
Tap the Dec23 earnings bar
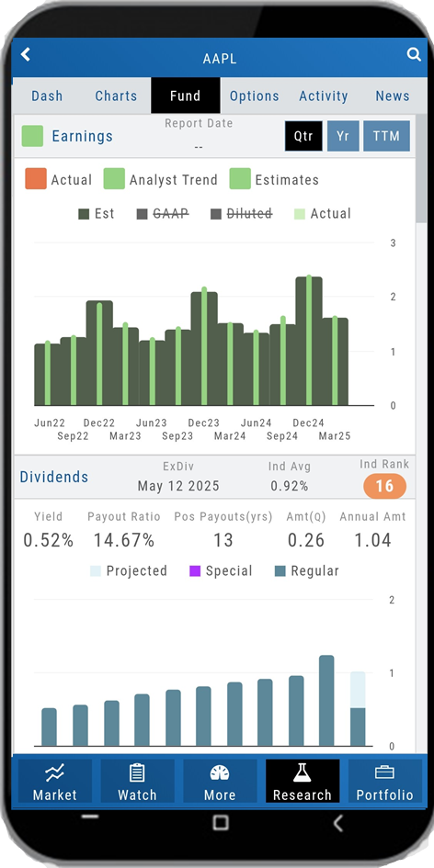(204, 346)
